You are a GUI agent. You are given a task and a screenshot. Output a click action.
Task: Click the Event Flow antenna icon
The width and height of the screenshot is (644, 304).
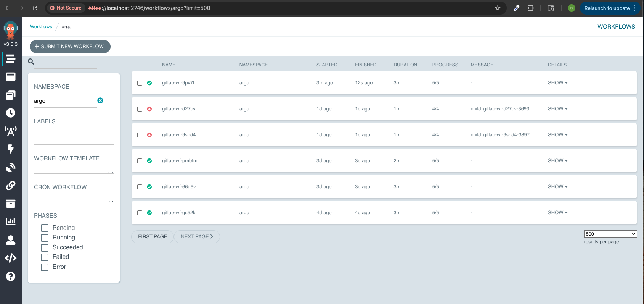click(11, 131)
